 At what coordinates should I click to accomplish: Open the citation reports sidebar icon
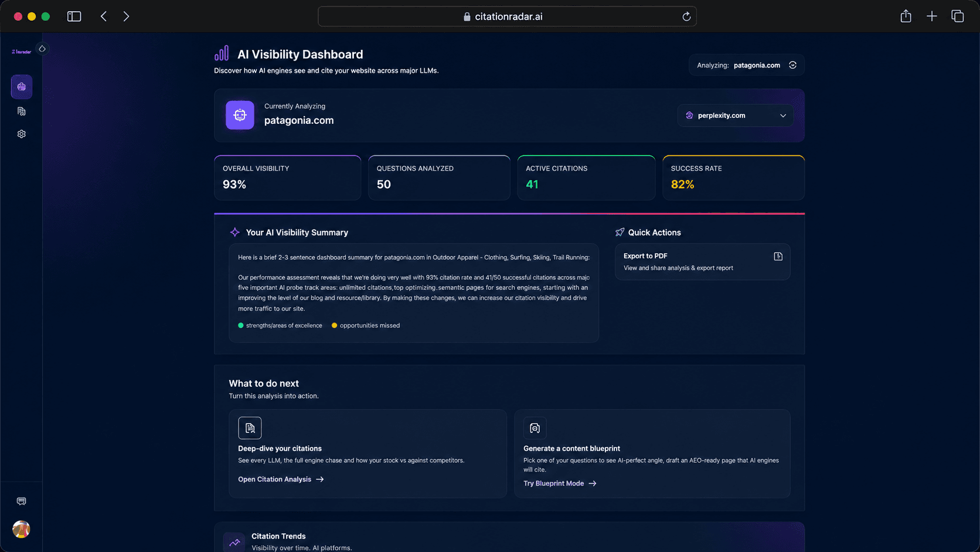(22, 111)
